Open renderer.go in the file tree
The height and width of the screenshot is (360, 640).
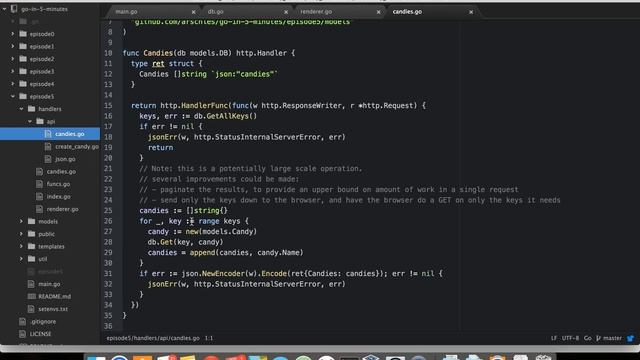tap(62, 209)
